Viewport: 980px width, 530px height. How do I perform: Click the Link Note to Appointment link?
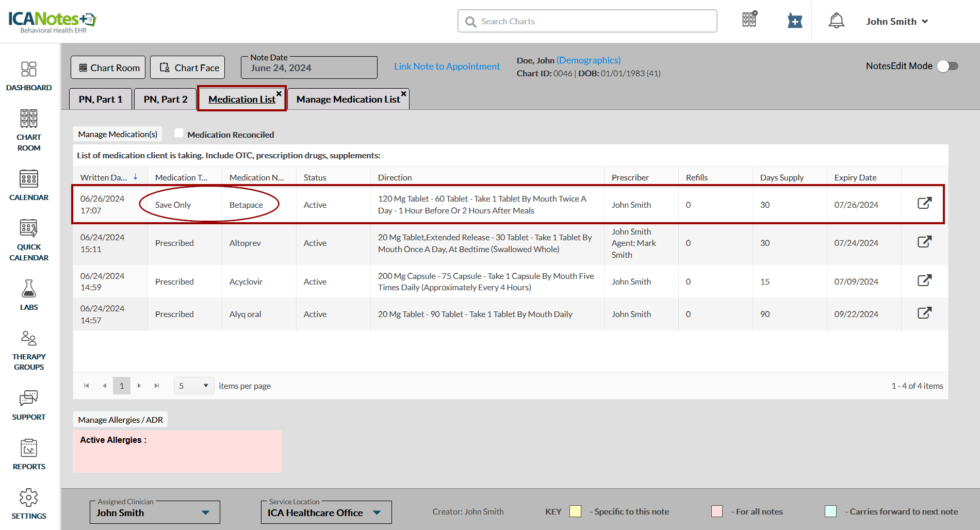(x=447, y=67)
